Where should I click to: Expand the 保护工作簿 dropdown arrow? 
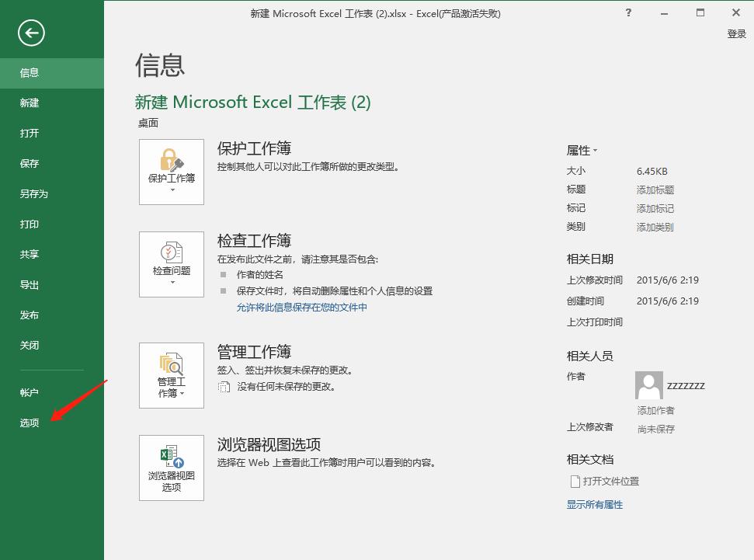pyautogui.click(x=171, y=189)
